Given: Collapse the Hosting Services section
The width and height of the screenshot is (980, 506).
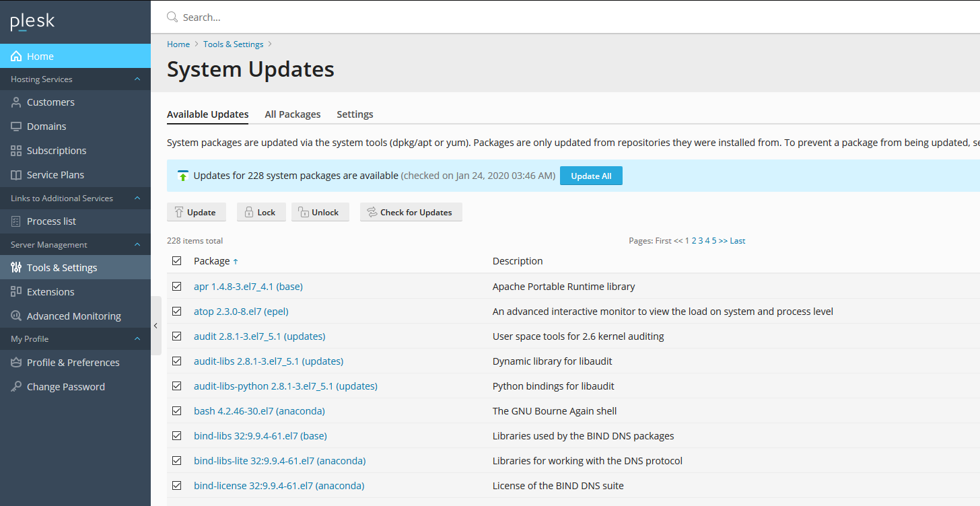Looking at the screenshot, I should point(137,79).
